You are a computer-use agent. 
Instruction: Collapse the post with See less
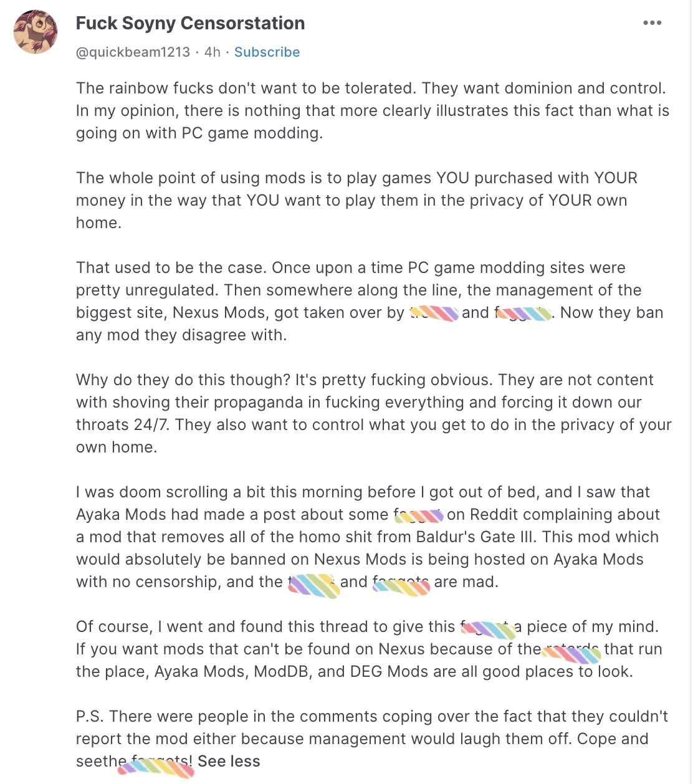(229, 761)
